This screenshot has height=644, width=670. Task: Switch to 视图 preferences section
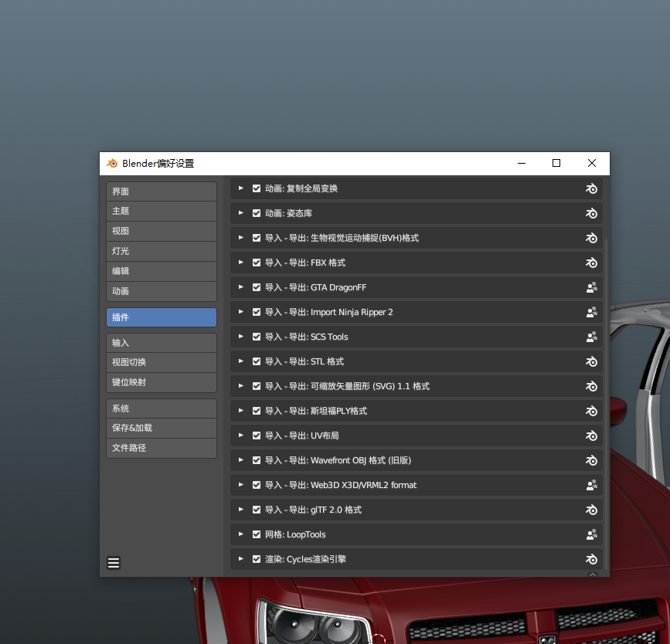click(x=162, y=232)
